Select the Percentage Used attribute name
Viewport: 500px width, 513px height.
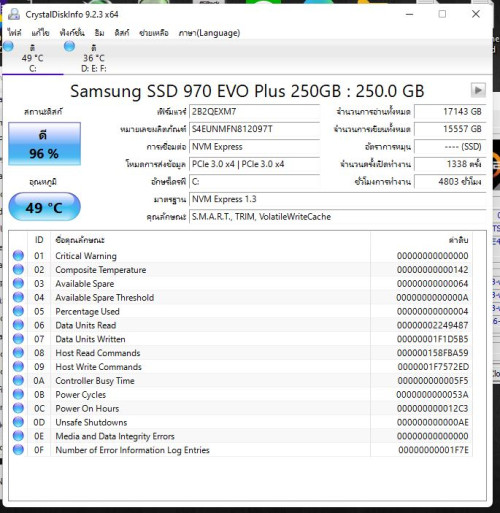87,311
